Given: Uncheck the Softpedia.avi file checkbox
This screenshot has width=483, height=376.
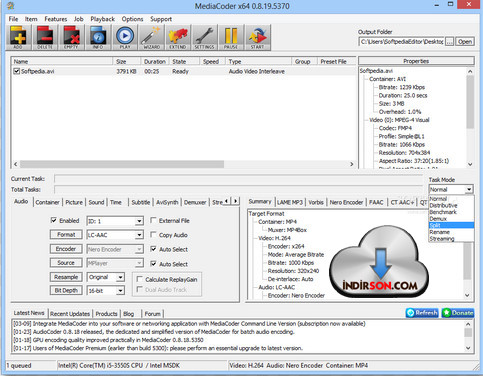Looking at the screenshot, I should coord(17,71).
